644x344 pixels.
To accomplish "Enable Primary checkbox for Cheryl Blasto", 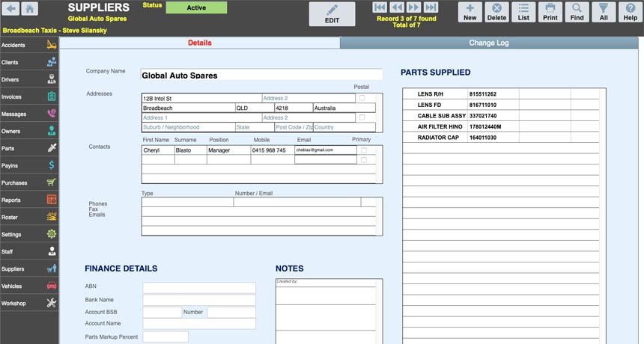I will (x=362, y=150).
